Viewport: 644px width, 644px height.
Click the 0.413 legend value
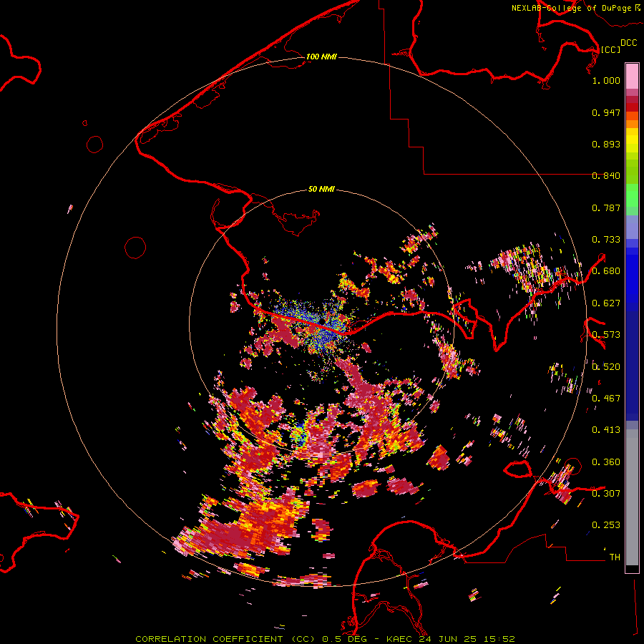pyautogui.click(x=606, y=430)
